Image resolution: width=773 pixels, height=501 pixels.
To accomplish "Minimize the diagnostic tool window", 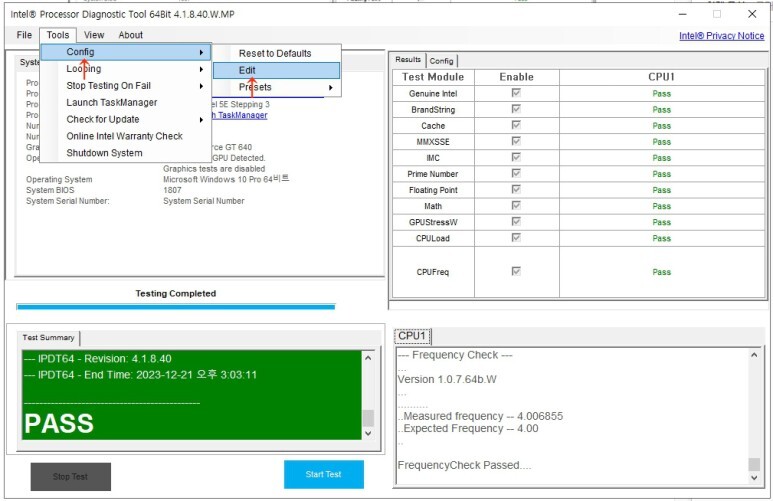I will click(683, 14).
